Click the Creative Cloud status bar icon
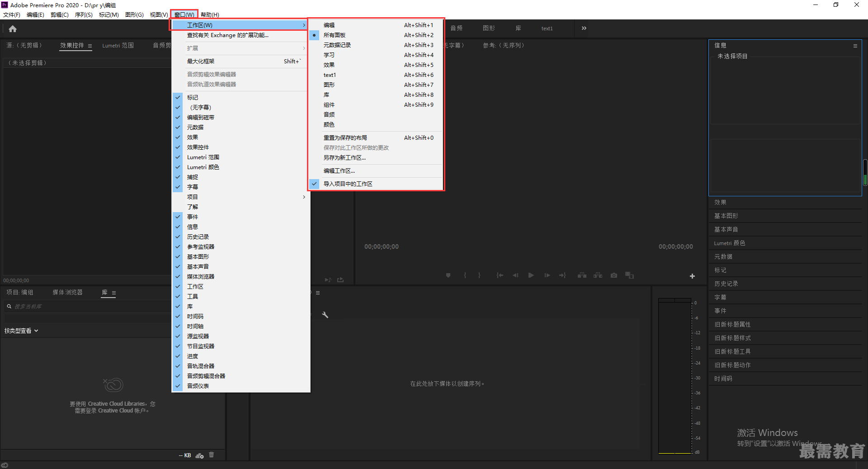The height and width of the screenshot is (469, 868). (x=5, y=465)
